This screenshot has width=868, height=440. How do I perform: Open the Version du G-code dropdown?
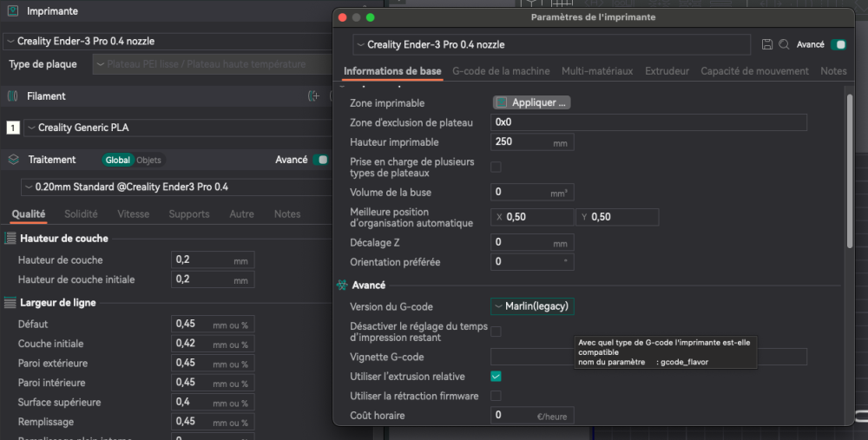pyautogui.click(x=532, y=306)
